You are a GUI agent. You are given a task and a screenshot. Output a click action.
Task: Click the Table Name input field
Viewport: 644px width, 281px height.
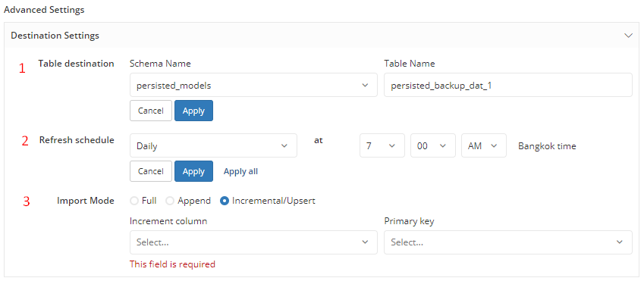[x=508, y=85]
